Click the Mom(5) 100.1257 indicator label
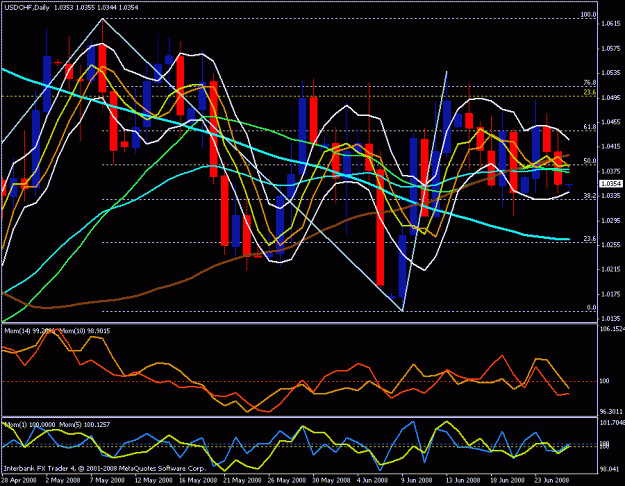The width and height of the screenshot is (625, 486). [x=85, y=425]
